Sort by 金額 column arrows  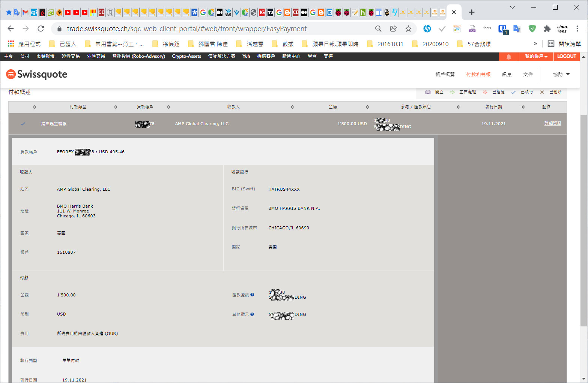coord(367,107)
